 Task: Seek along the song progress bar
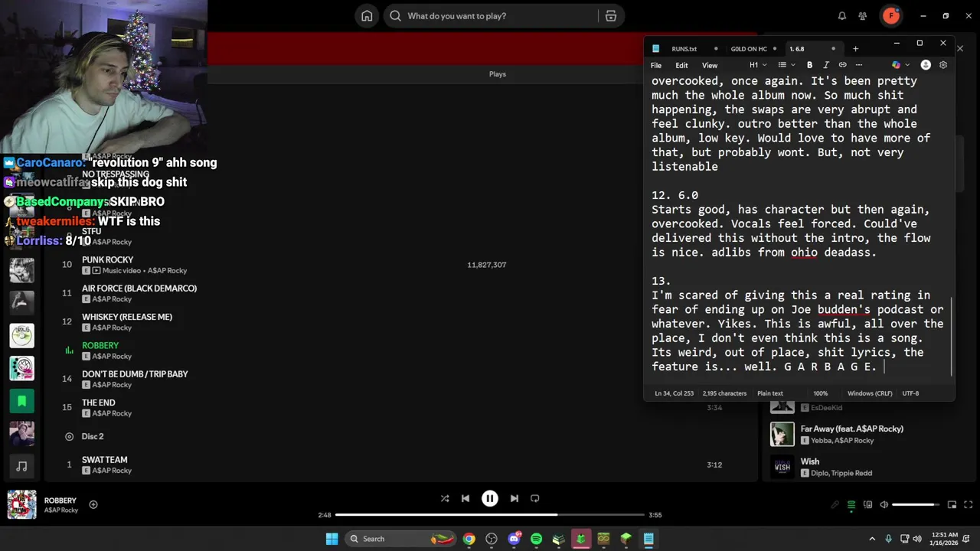490,515
